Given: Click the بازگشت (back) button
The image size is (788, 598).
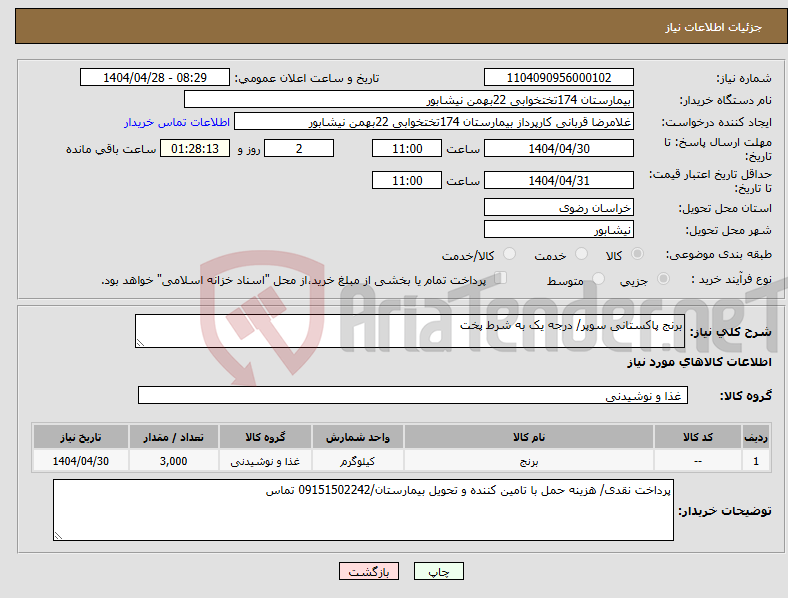Looking at the screenshot, I should (x=369, y=571).
